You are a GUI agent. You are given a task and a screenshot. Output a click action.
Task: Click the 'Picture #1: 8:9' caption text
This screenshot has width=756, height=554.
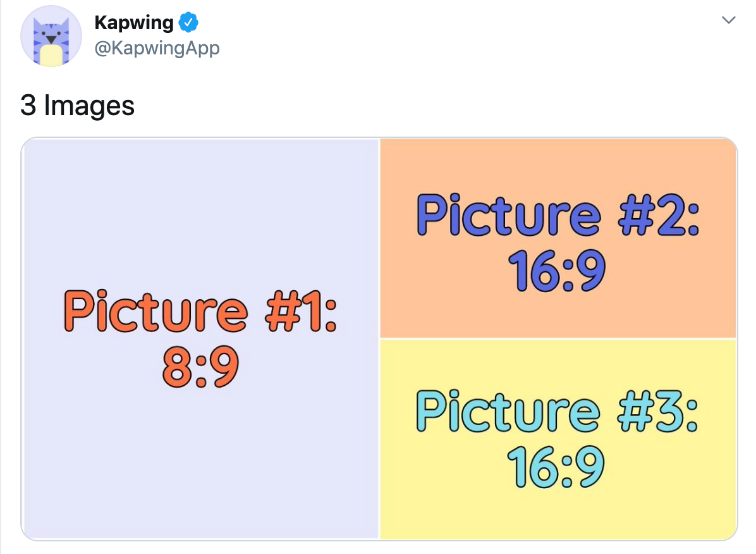(200, 332)
